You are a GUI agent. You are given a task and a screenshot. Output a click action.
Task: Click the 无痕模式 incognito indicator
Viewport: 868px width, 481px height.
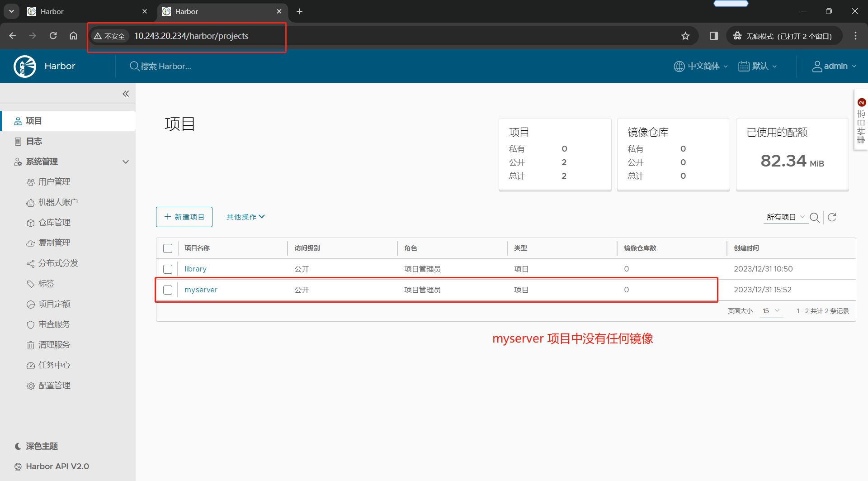[x=784, y=36]
